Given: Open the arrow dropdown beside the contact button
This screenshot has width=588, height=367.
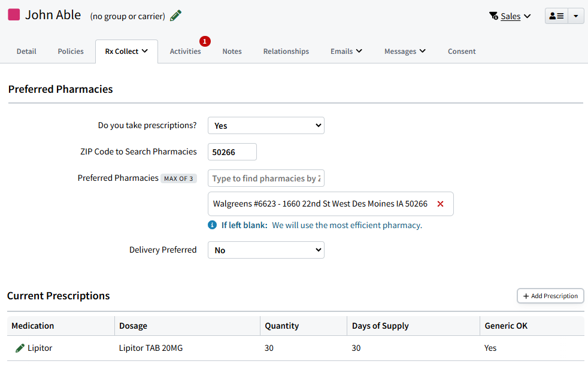Looking at the screenshot, I should [x=575, y=16].
